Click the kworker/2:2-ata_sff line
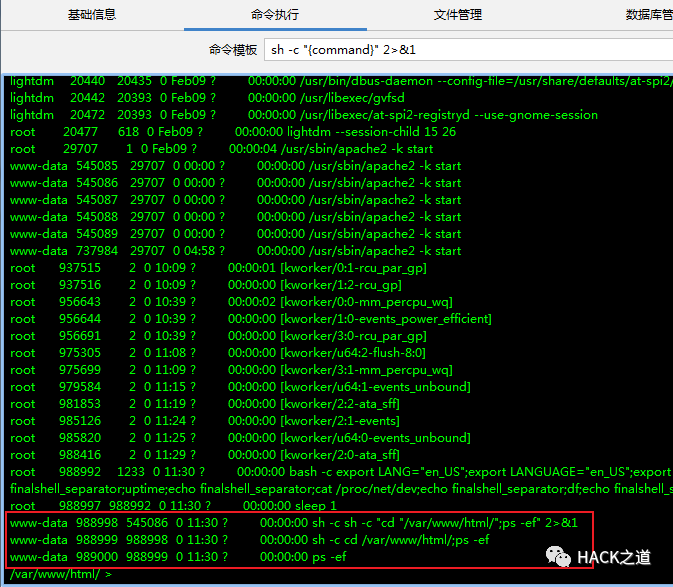673x587 pixels. click(x=205, y=404)
